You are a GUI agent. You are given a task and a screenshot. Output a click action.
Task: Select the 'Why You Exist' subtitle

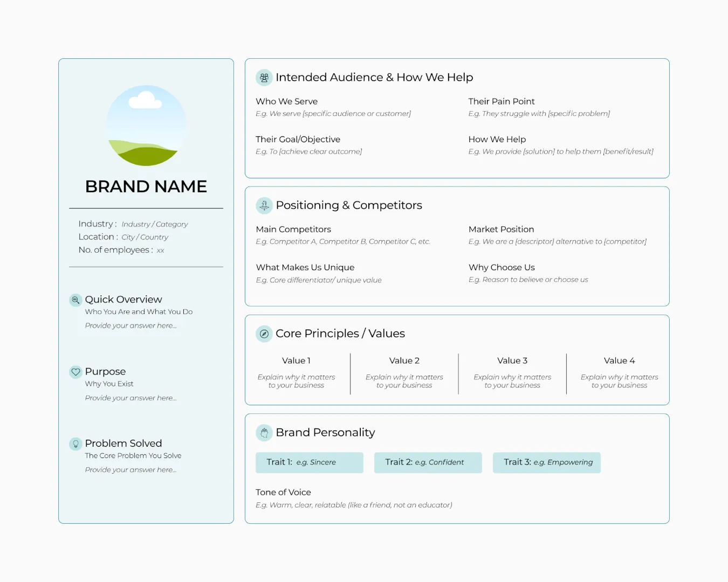click(109, 384)
